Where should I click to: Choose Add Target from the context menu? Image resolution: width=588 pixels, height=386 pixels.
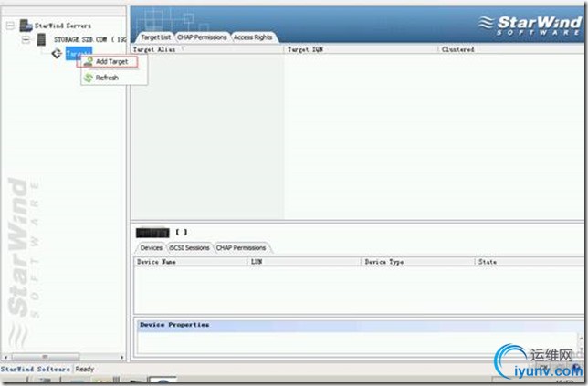pyautogui.click(x=111, y=61)
